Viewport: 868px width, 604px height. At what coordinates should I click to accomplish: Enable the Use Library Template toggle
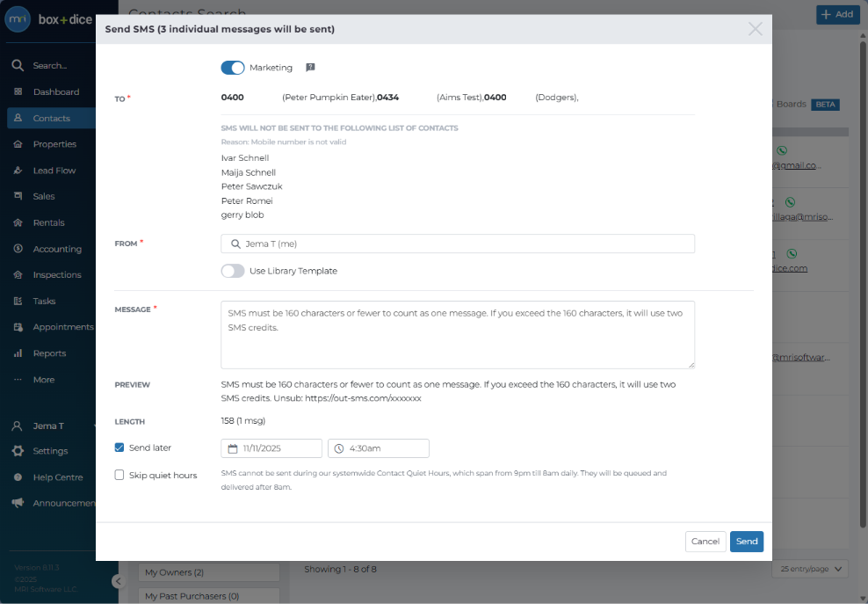(233, 271)
